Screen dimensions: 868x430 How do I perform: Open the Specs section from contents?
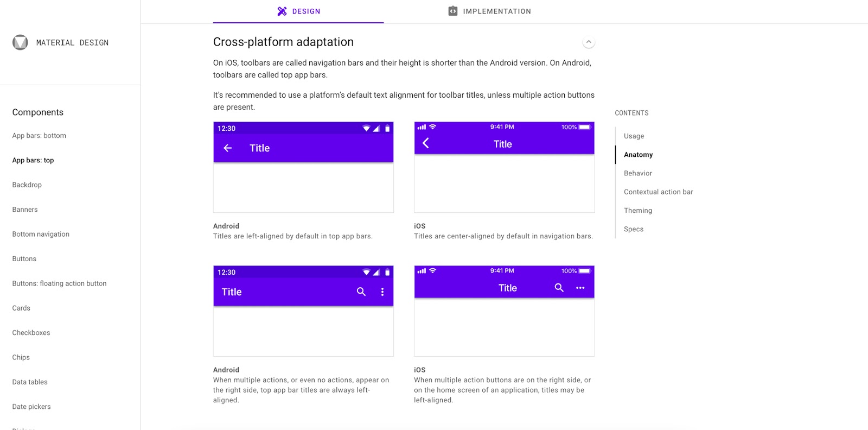pyautogui.click(x=634, y=229)
